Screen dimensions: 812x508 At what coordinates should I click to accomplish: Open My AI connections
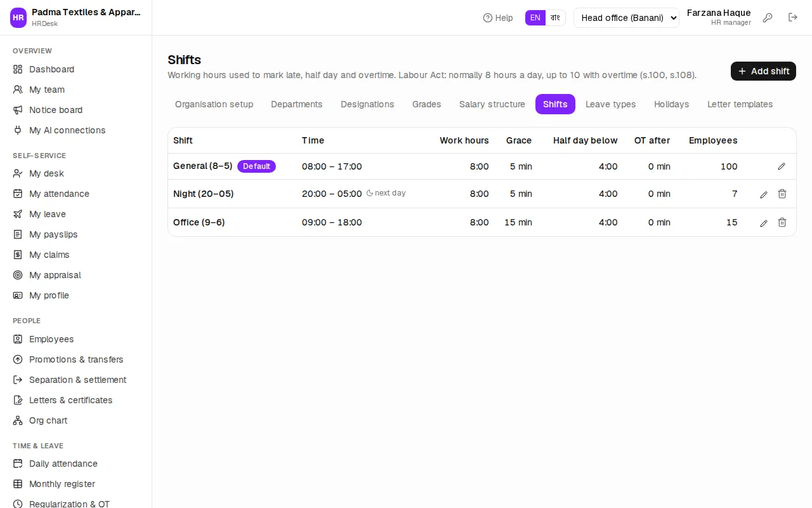click(76, 130)
